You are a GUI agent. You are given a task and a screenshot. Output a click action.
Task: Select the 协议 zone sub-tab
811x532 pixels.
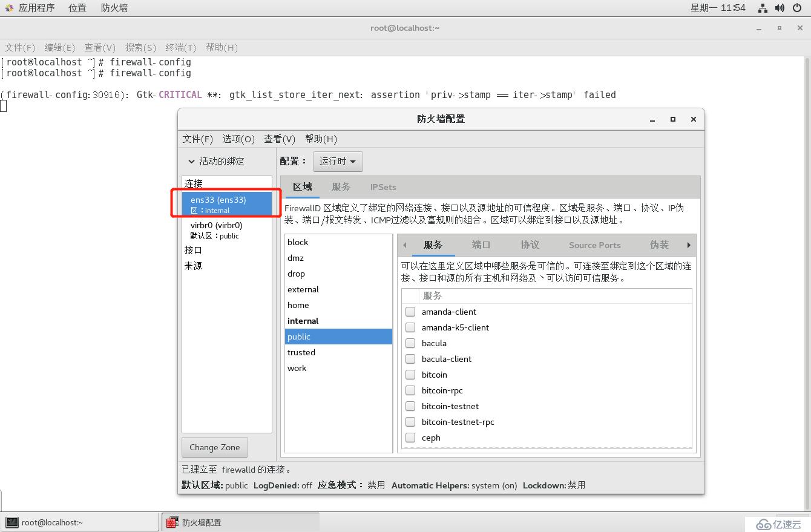[530, 245]
